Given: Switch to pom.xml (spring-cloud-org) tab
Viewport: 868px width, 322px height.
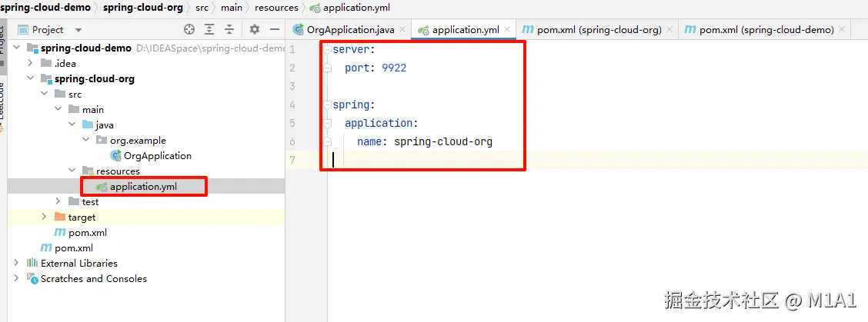Looking at the screenshot, I should 599,30.
